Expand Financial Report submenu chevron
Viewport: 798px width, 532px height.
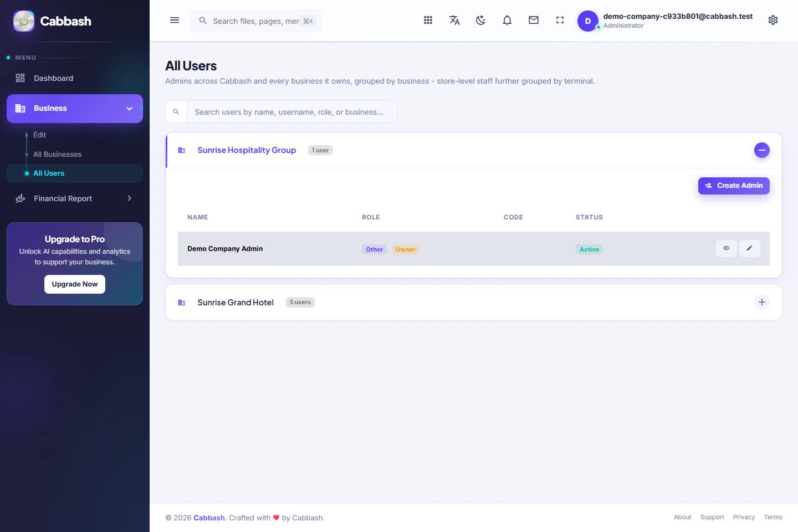tap(129, 198)
